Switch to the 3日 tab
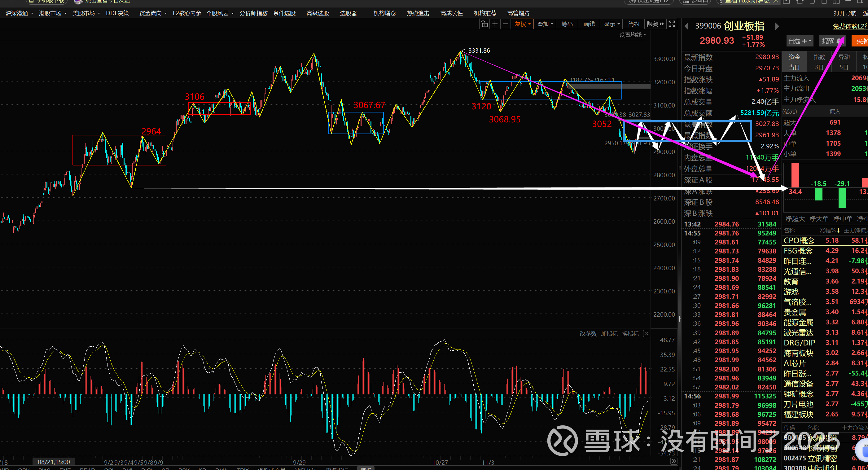Image resolution: width=868 pixels, height=470 pixels. click(819, 67)
